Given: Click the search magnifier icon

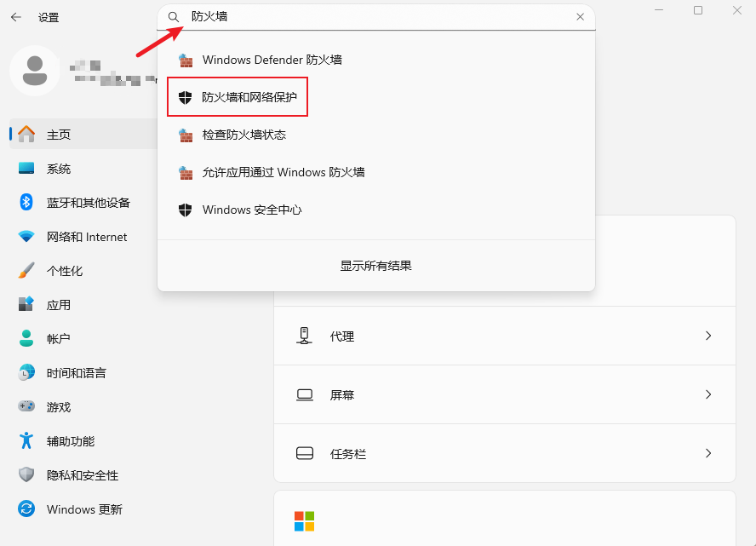Looking at the screenshot, I should (x=174, y=17).
